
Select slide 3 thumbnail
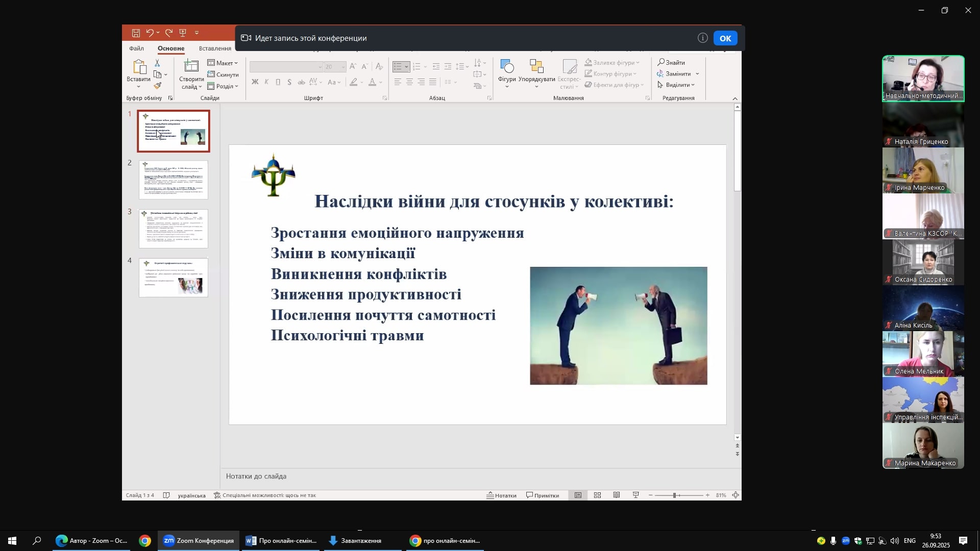(x=174, y=229)
